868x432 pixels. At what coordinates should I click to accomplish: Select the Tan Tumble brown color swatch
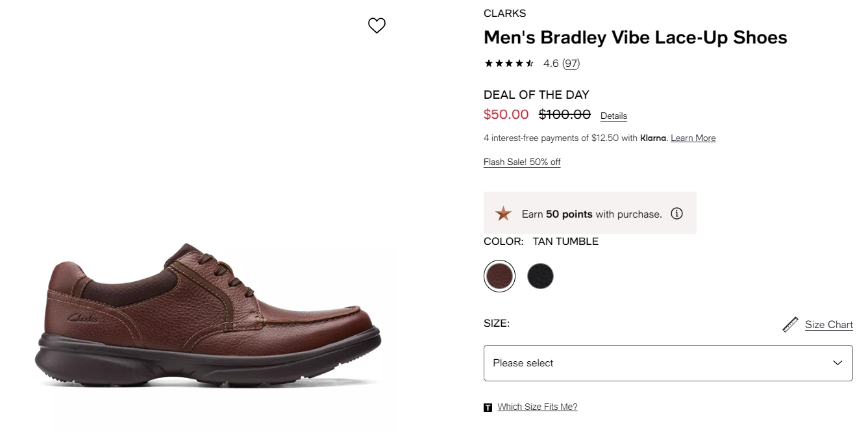499,276
